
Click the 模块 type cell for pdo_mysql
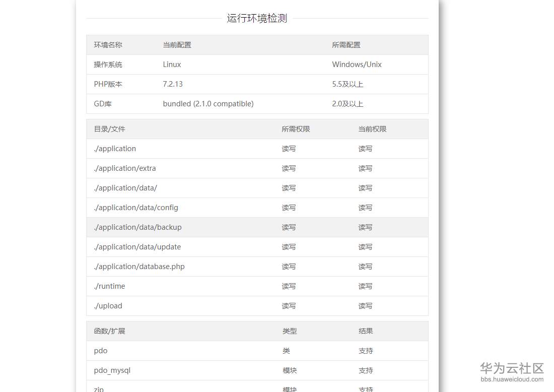tap(290, 370)
